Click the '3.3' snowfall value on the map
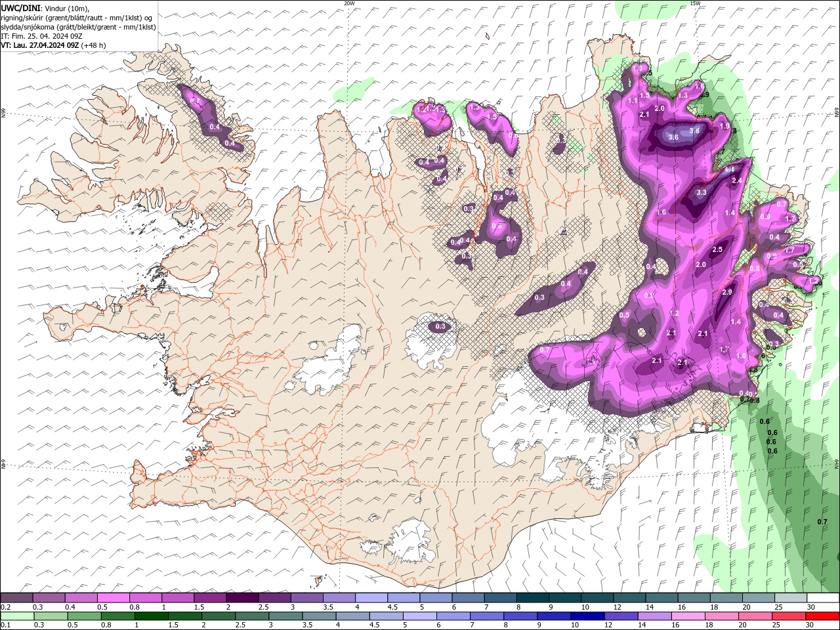The width and height of the screenshot is (840, 630). click(x=701, y=193)
